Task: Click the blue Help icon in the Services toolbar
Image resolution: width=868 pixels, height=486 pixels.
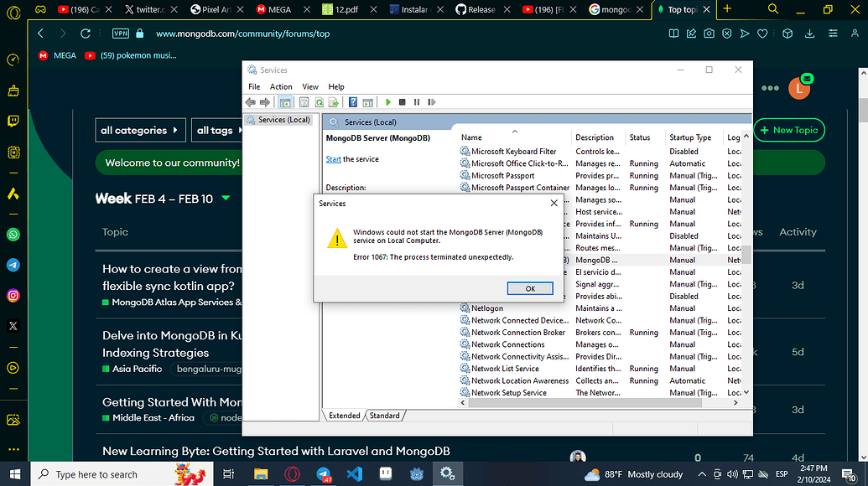Action: 353,102
